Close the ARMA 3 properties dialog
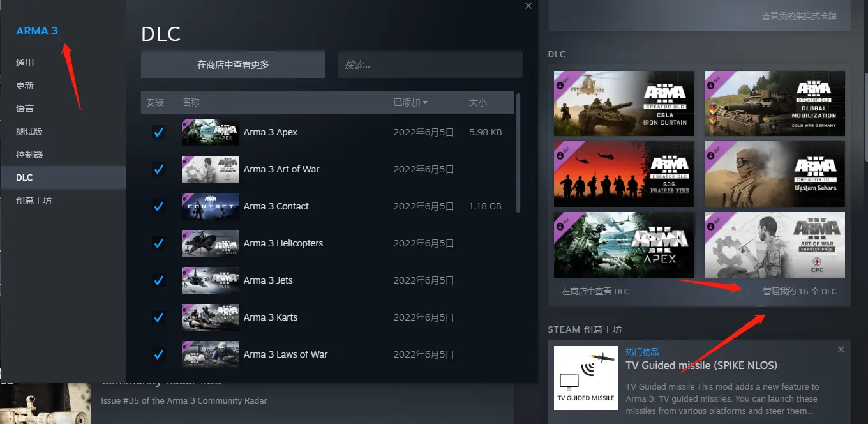The image size is (868, 424). tap(528, 6)
